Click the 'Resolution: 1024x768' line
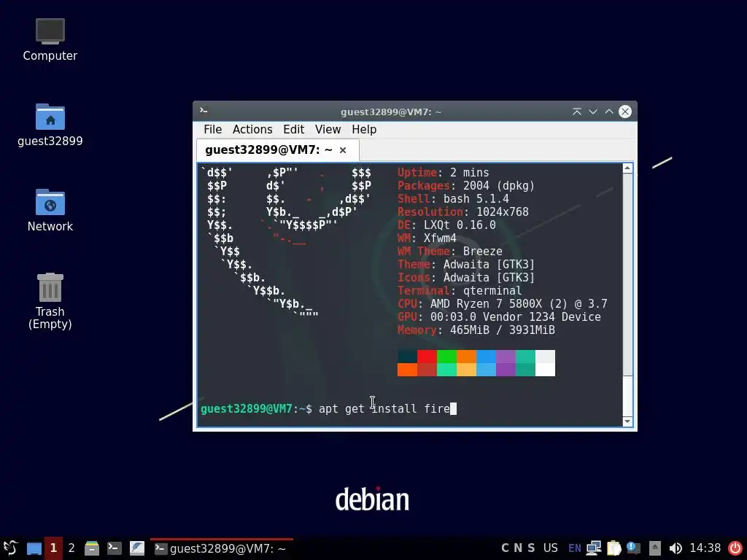747x560 pixels. [x=463, y=212]
